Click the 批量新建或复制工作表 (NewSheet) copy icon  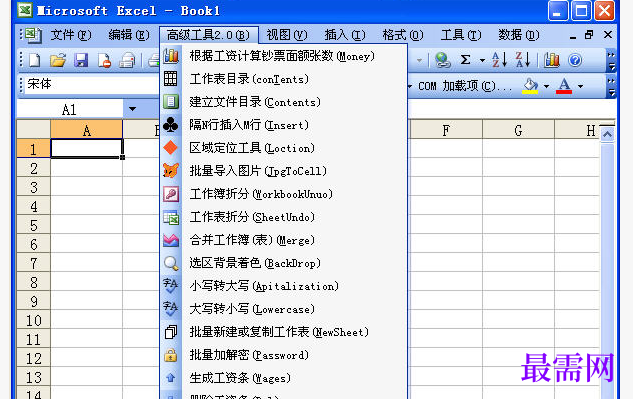pos(171,332)
